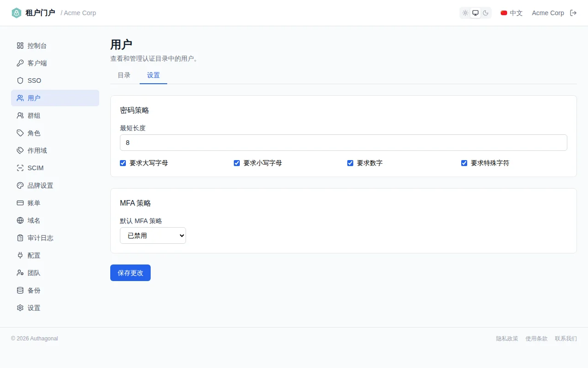Image resolution: width=588 pixels, height=368 pixels.
Task: Click the 角色 tag icon
Action: coord(20,133)
